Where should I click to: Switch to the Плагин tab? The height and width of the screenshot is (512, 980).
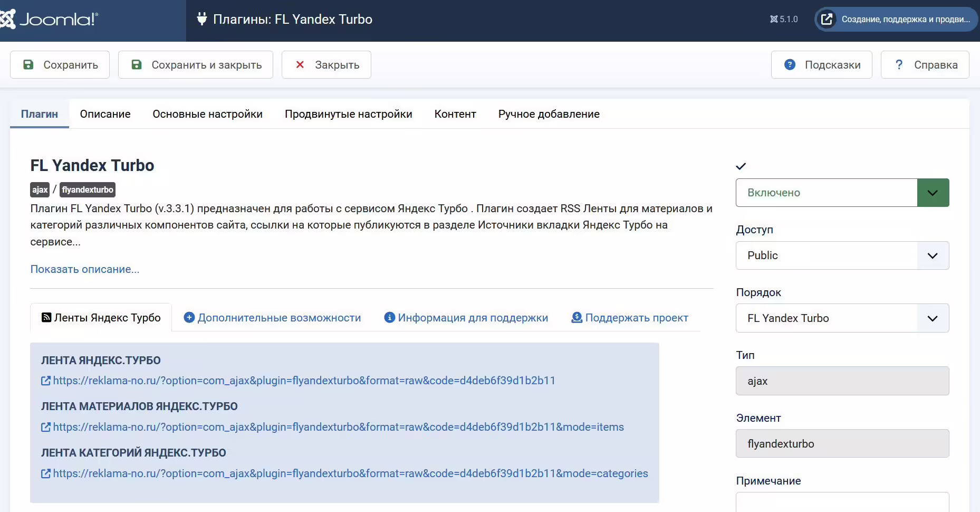click(40, 114)
